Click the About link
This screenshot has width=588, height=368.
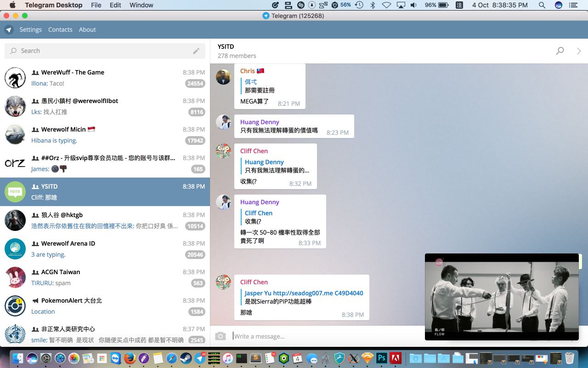(87, 29)
